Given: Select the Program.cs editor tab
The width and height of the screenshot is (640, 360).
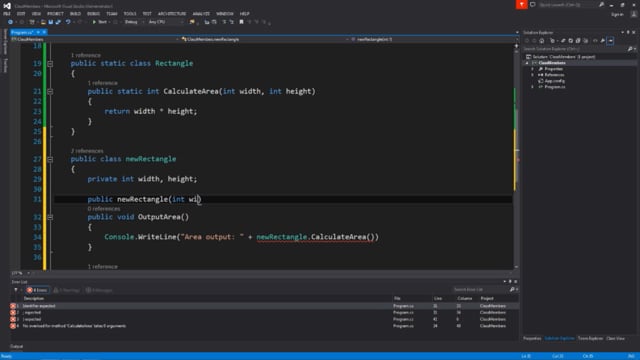Looking at the screenshot, I should tap(22, 32).
